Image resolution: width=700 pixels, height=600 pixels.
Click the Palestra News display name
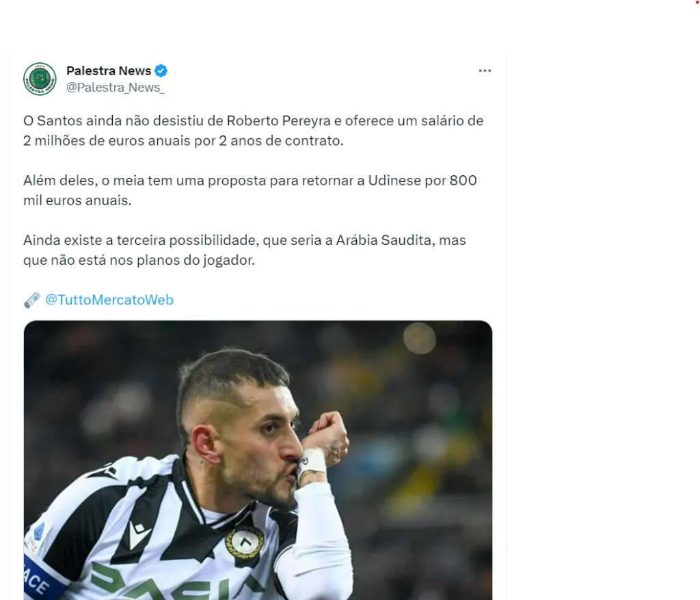click(109, 70)
